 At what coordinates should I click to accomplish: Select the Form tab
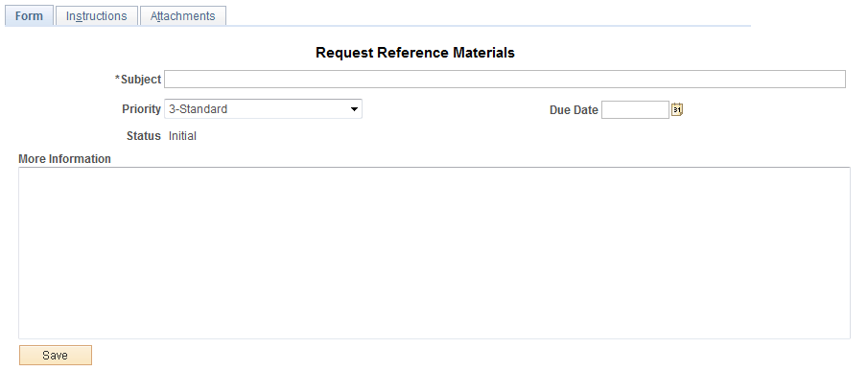29,16
